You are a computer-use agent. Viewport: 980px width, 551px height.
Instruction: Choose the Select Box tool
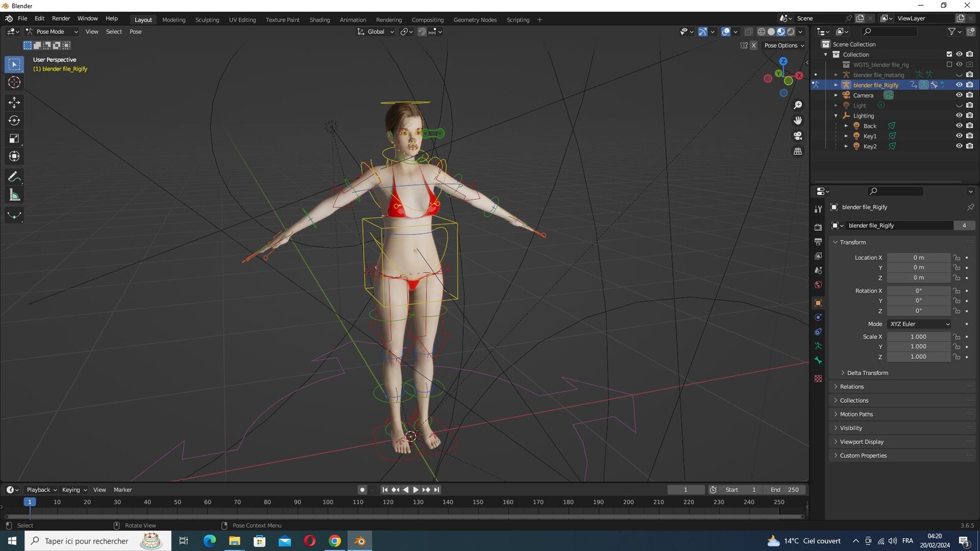point(14,64)
